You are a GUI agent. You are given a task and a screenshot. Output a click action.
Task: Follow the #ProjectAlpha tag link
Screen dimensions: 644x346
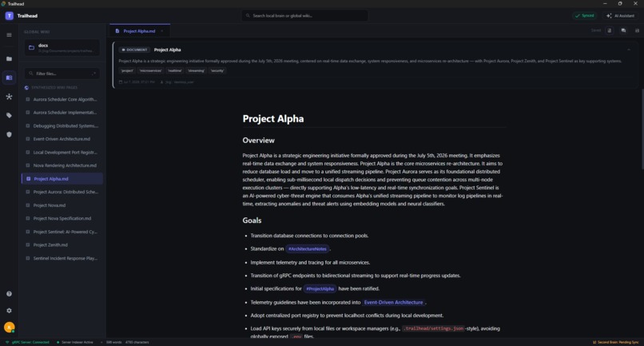(320, 289)
